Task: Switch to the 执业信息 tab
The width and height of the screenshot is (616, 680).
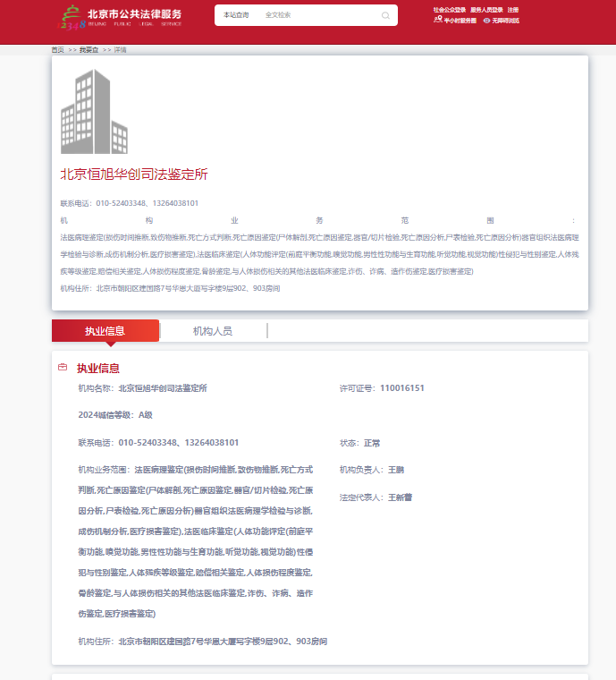Action: click(105, 330)
